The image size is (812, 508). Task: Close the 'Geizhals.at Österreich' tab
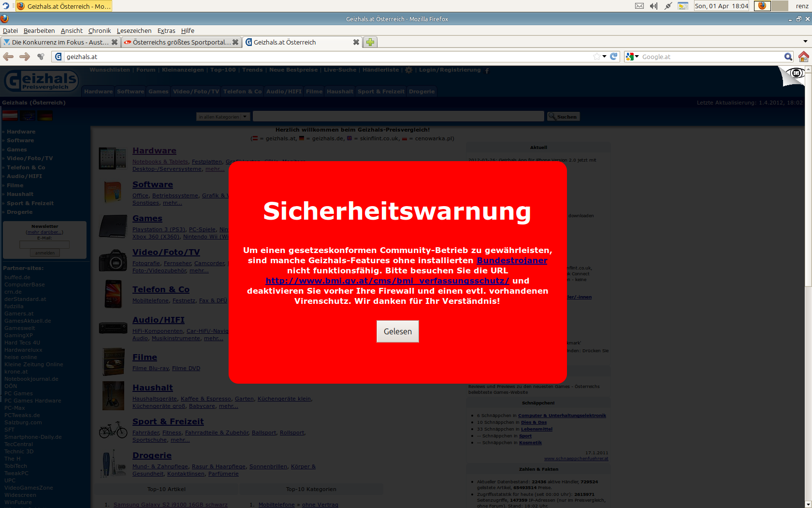click(356, 42)
